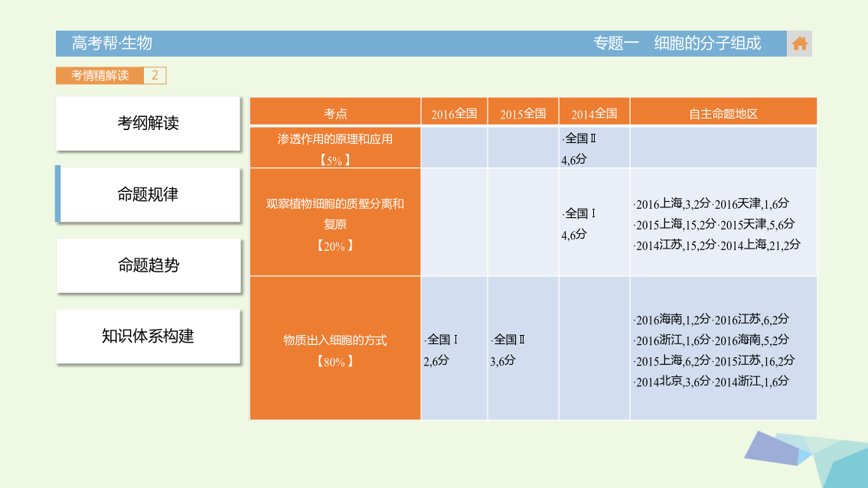Select the 考点 column header
Viewport: 868px width, 488px height.
pyautogui.click(x=335, y=112)
